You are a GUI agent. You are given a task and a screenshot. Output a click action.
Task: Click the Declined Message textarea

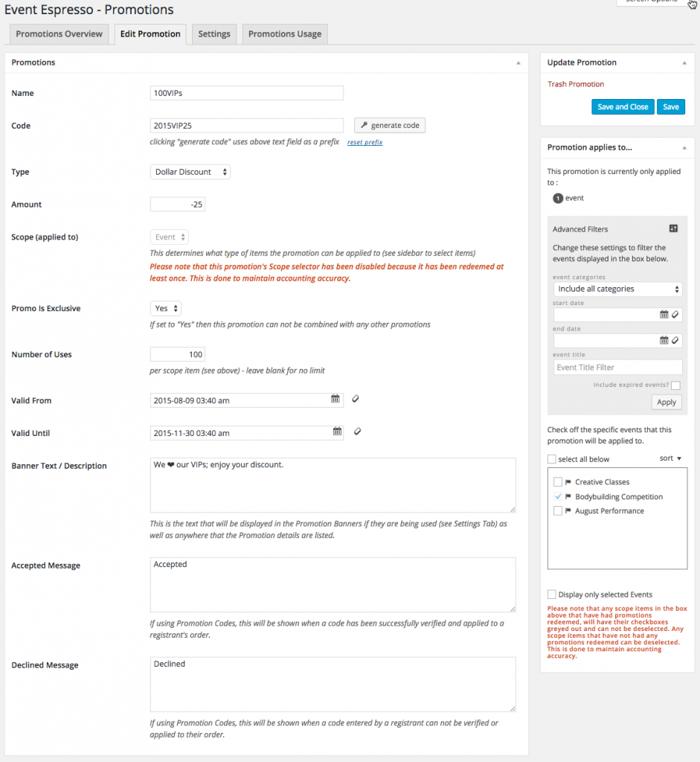333,685
